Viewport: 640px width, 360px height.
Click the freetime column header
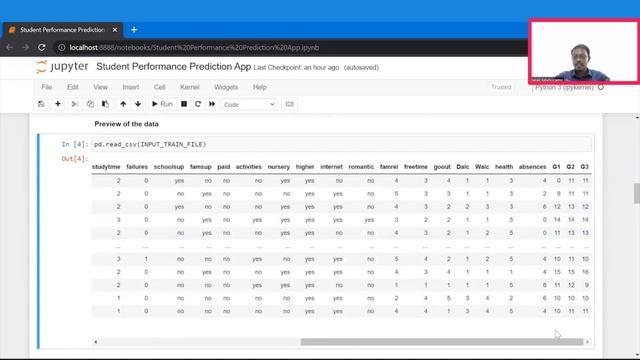(x=416, y=167)
